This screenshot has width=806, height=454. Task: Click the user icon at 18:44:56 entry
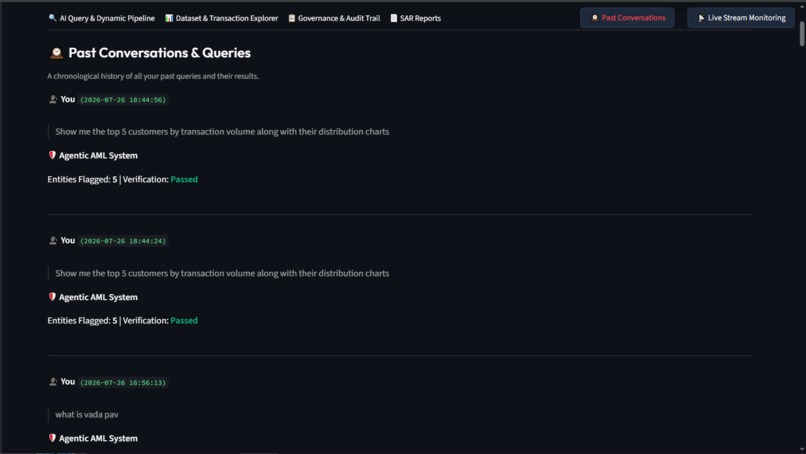52,99
